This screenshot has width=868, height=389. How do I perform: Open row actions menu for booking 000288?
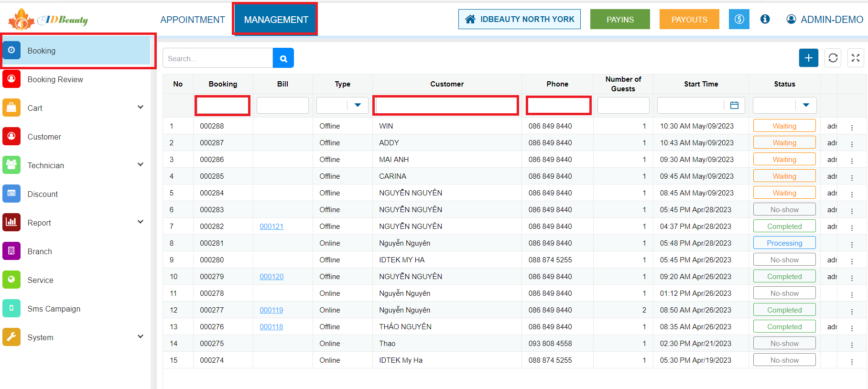852,128
